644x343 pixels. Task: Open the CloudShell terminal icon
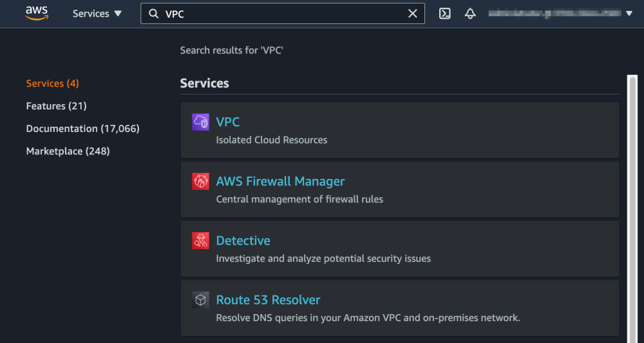click(x=444, y=14)
